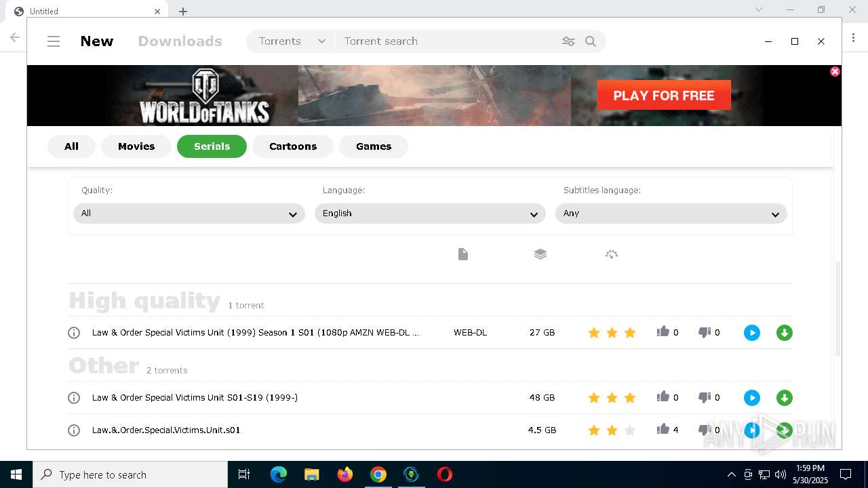Screen dimensions: 868x488
Task: Open Task View on the taskbar
Action: point(244,474)
